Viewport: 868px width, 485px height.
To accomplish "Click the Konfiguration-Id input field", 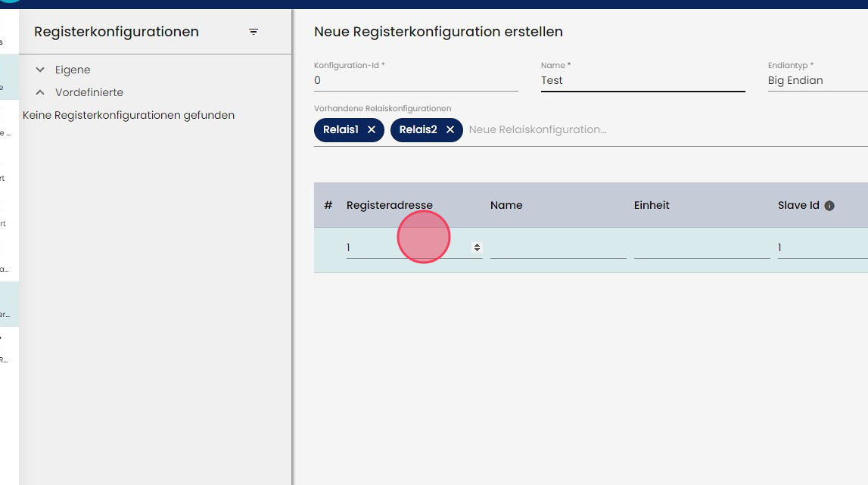I will (x=415, y=80).
